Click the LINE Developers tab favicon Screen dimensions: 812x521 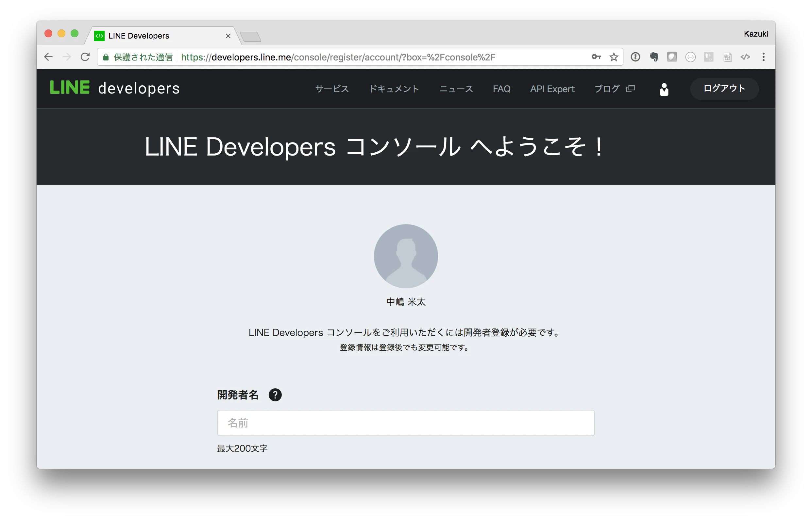tap(99, 36)
